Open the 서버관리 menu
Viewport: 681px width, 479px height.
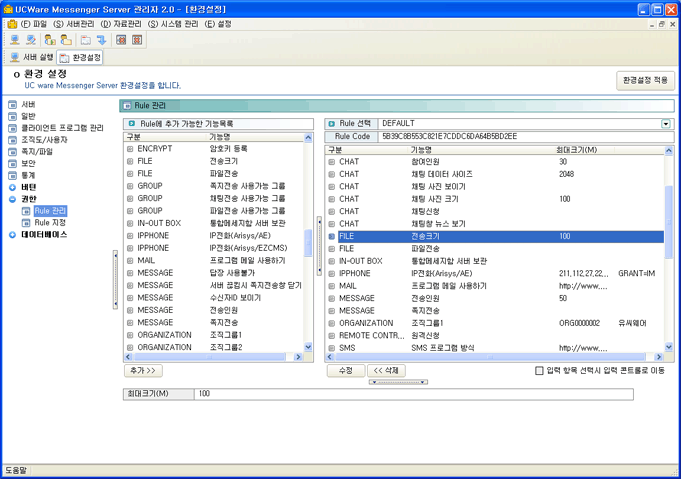tap(74, 23)
